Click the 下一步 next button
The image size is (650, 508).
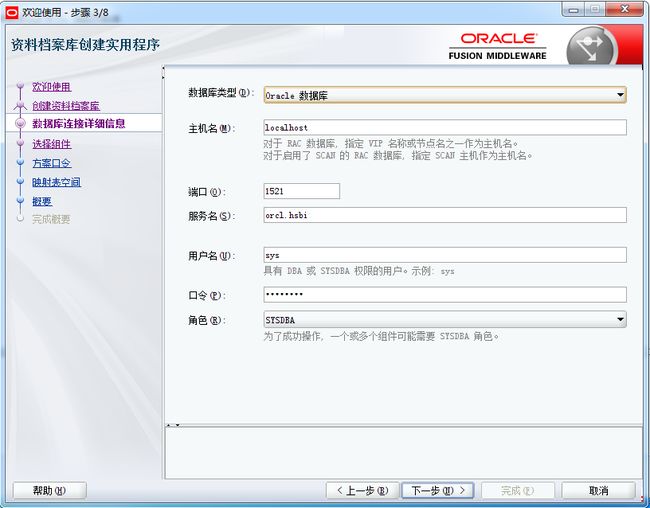coord(438,491)
